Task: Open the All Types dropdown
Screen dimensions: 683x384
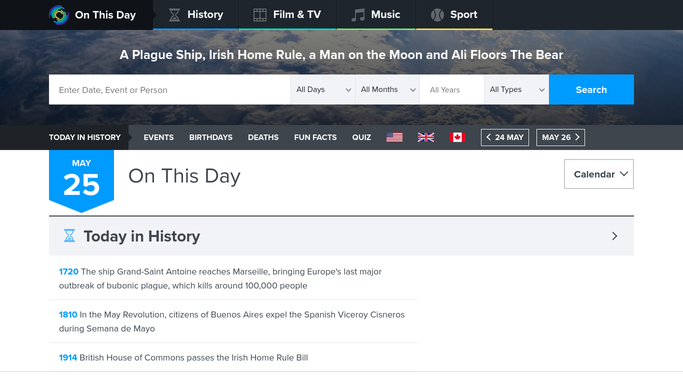Action: [516, 90]
